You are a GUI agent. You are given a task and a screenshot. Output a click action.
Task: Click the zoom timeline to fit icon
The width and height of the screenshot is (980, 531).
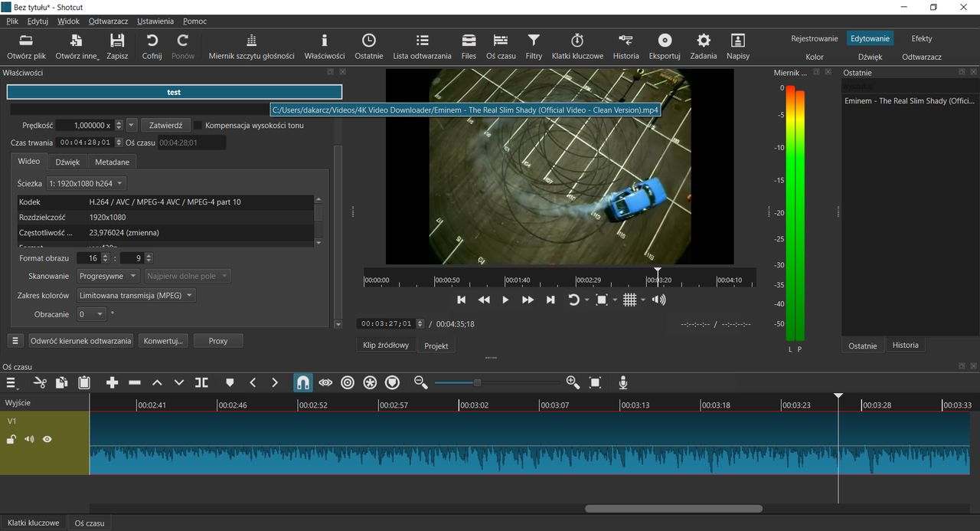(x=595, y=382)
